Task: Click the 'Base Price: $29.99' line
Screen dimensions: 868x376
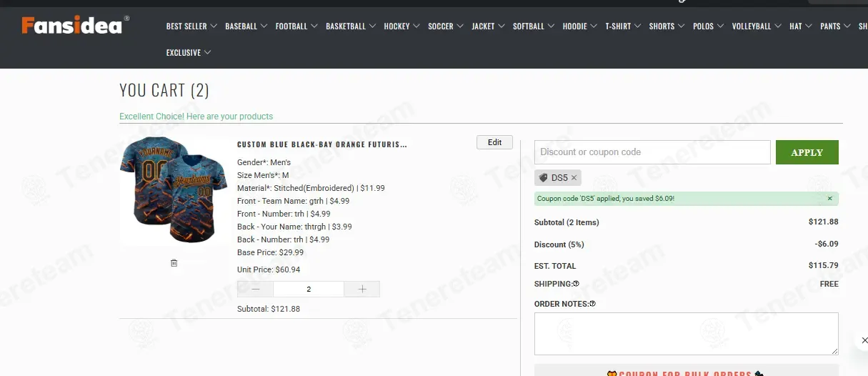Action: pos(270,252)
